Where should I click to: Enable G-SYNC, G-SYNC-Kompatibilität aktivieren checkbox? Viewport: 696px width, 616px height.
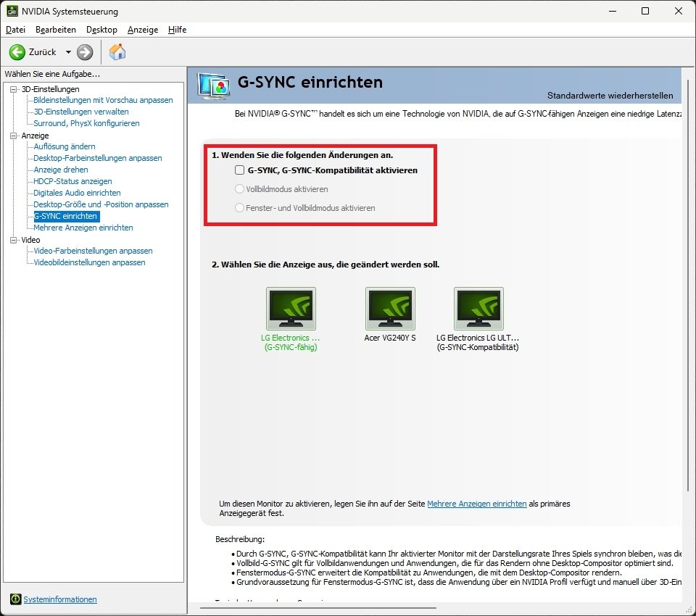point(240,170)
